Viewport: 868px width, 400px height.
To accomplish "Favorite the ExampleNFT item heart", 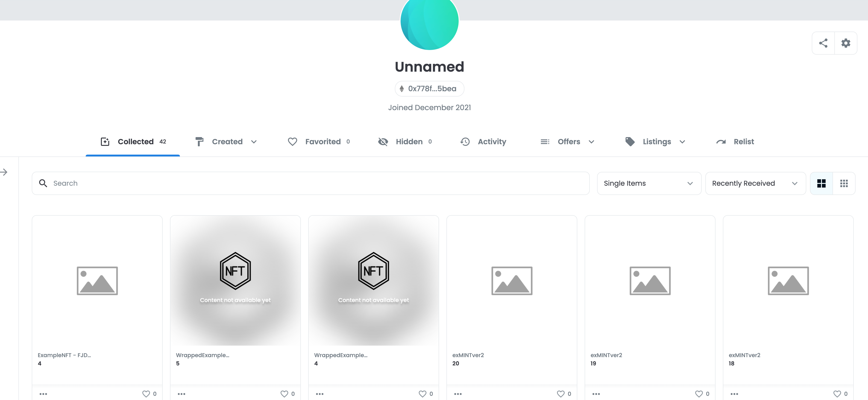I will 146,394.
